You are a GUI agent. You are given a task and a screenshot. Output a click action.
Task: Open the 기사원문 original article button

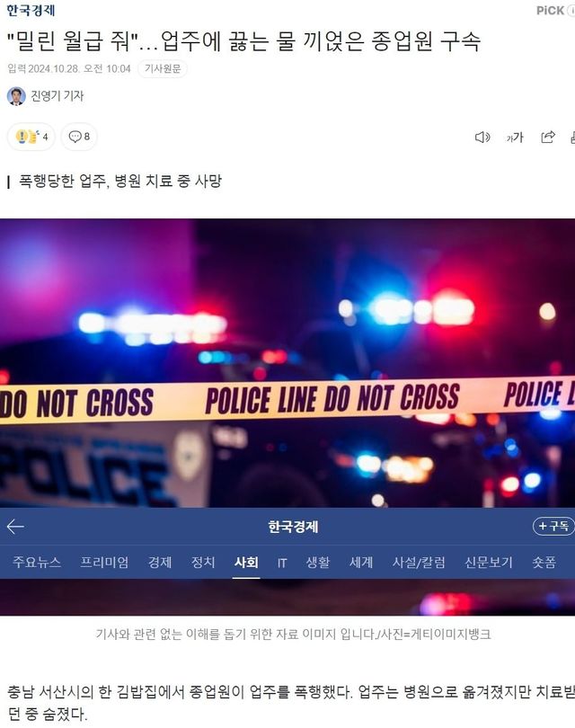pos(163,68)
